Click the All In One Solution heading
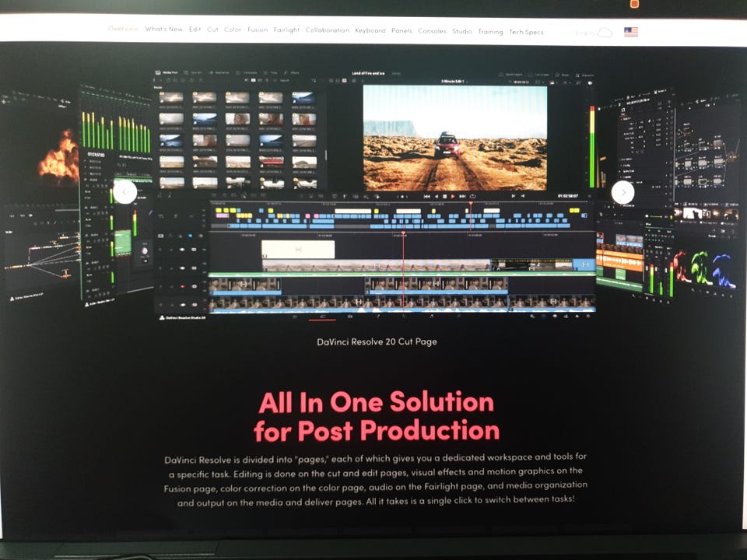This screenshot has width=747, height=560. point(377,416)
